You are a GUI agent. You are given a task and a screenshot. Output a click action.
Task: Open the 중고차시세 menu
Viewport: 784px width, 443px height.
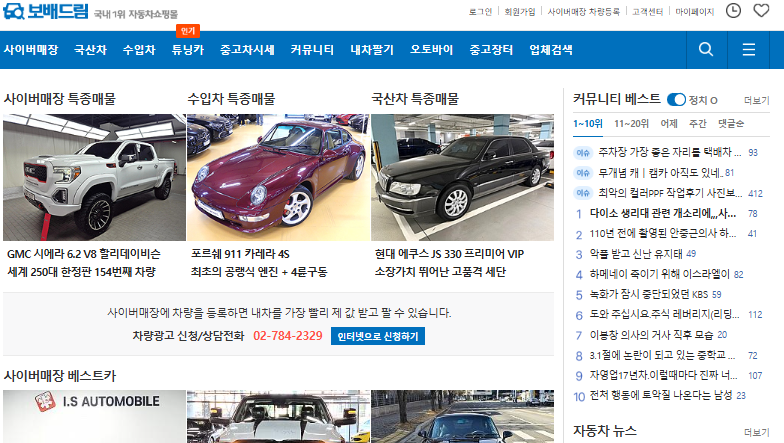[x=247, y=50]
